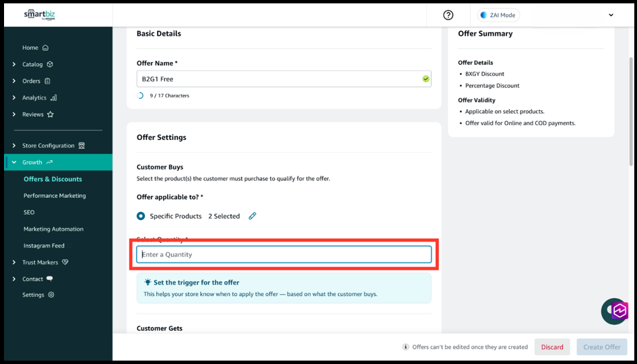Click the help question mark icon
This screenshot has height=364, width=637.
coord(448,15)
